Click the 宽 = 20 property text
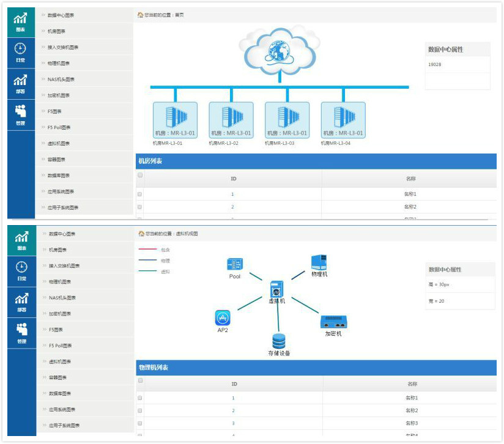The height and width of the screenshot is (444, 504). [x=436, y=301]
